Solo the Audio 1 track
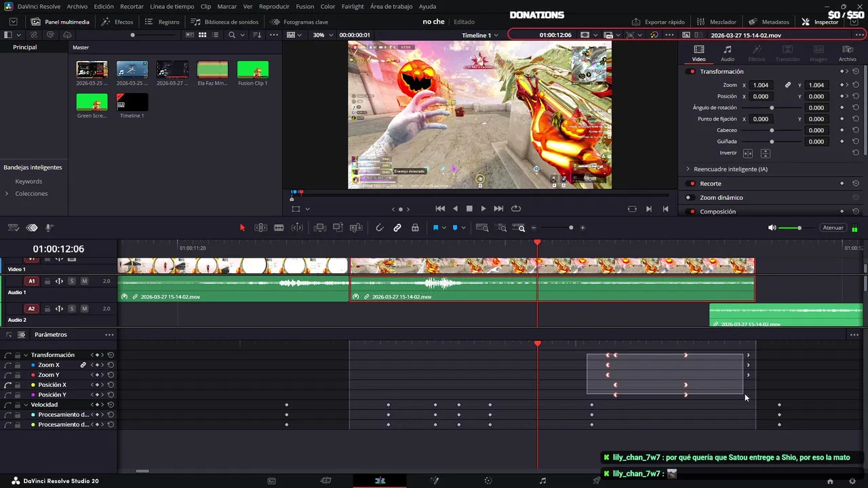This screenshot has width=868, height=488. pos(72,281)
